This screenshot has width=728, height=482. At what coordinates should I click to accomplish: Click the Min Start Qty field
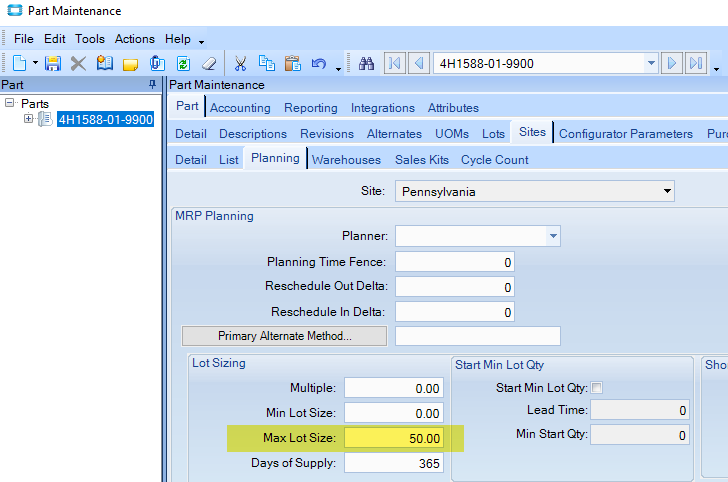640,435
